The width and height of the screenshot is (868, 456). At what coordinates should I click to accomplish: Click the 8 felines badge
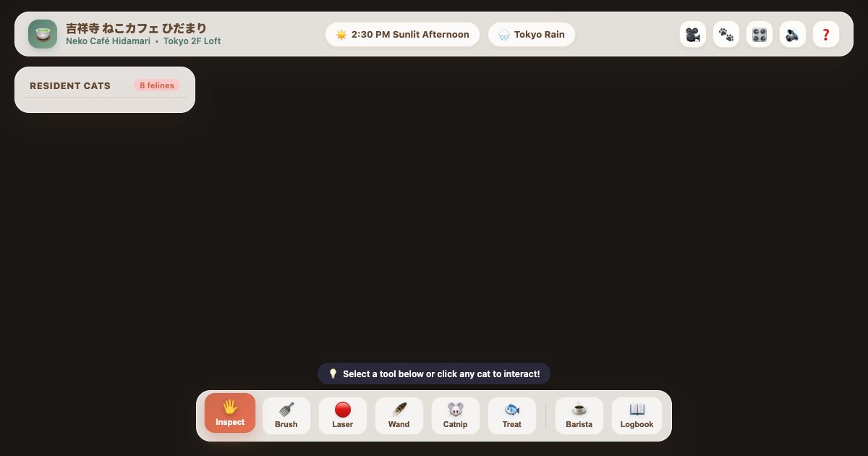pyautogui.click(x=157, y=85)
